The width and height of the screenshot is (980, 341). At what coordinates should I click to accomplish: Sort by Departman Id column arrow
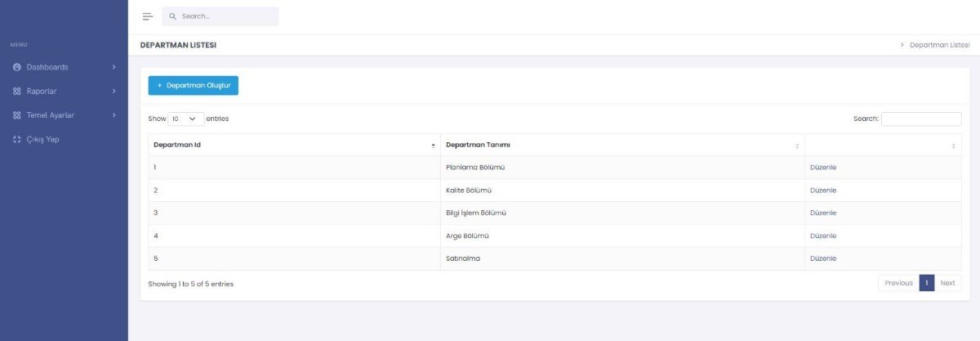(433, 146)
